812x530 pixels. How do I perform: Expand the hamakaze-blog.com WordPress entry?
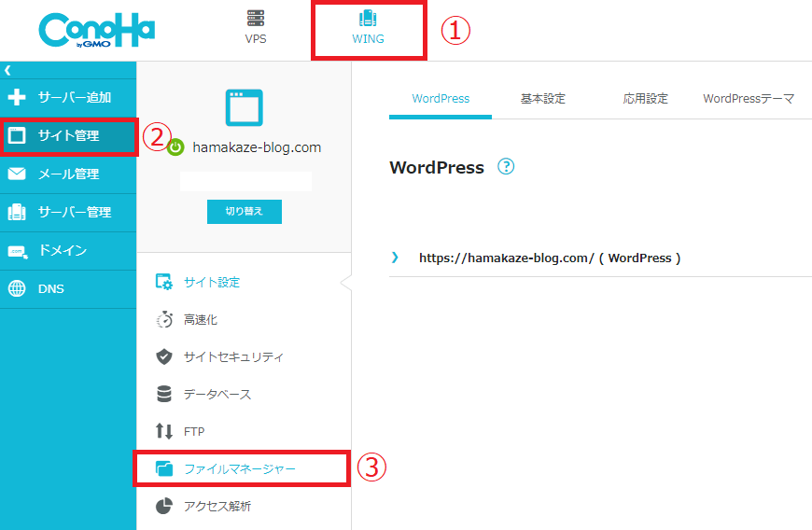click(x=395, y=258)
